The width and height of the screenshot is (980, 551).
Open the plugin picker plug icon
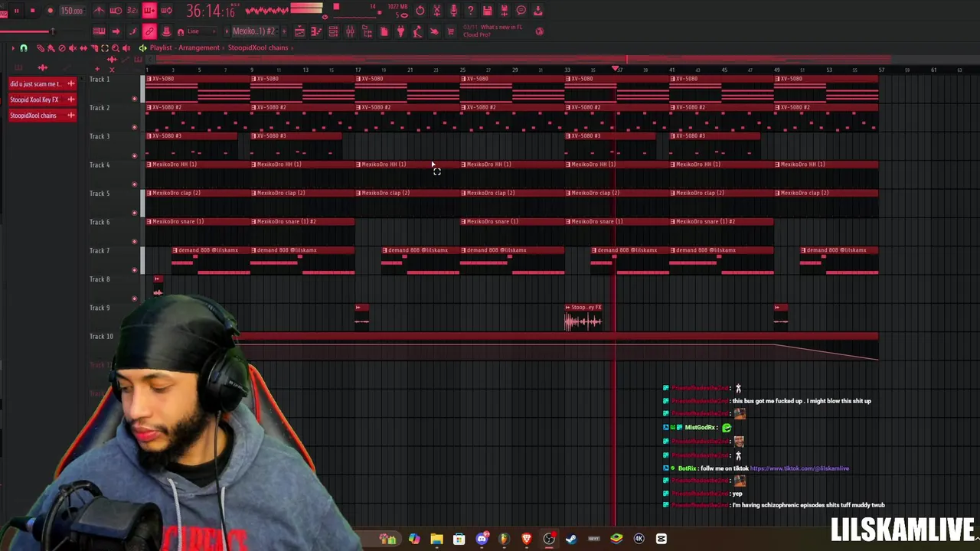pyautogui.click(x=400, y=31)
